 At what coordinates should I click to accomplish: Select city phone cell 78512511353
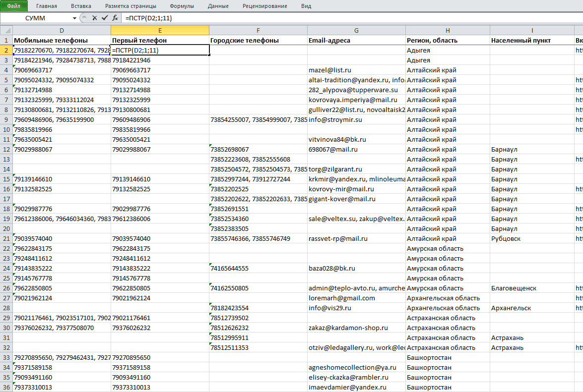coord(258,347)
